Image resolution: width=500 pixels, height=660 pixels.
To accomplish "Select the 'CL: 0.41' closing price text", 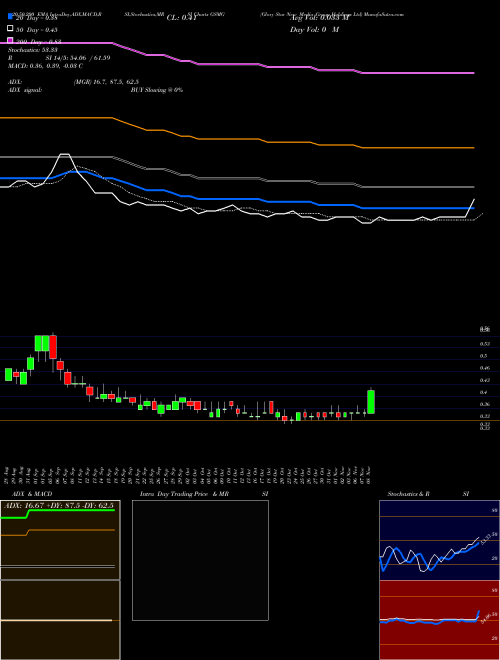I will [x=182, y=18].
